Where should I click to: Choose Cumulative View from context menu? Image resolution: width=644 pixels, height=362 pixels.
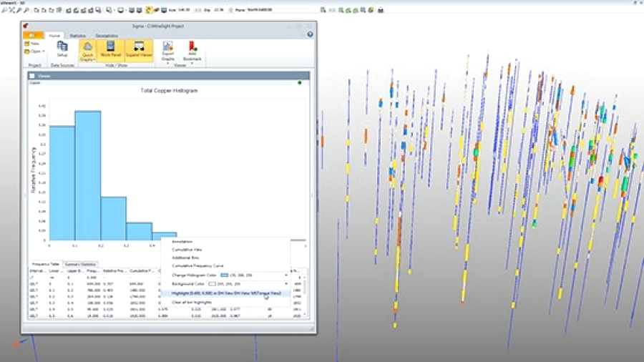(x=185, y=250)
